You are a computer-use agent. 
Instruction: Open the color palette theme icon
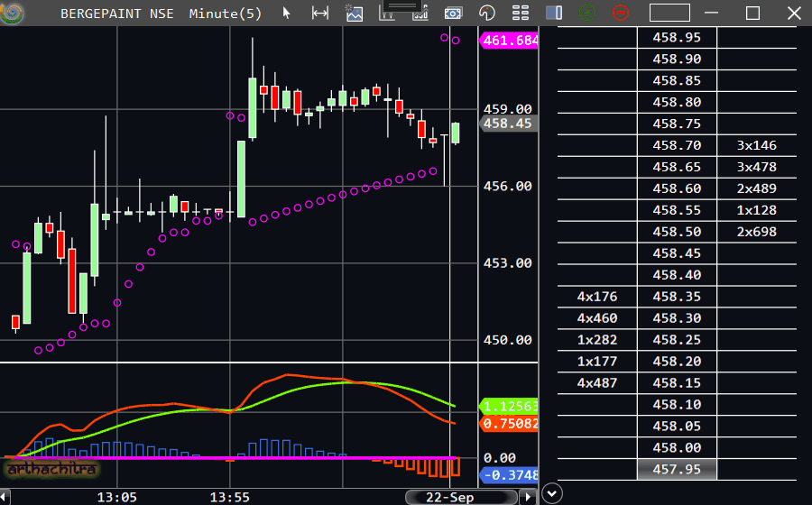[487, 13]
